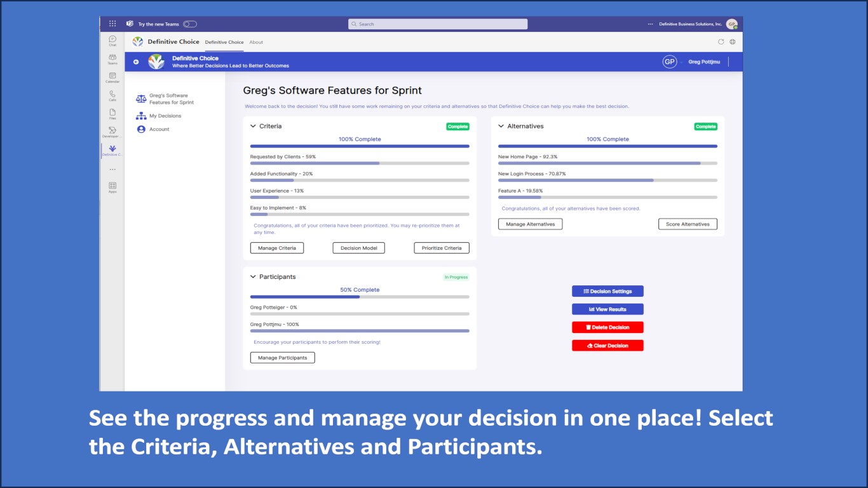Open Developer Portal in the sidebar
This screenshot has height=488, width=868.
click(112, 132)
